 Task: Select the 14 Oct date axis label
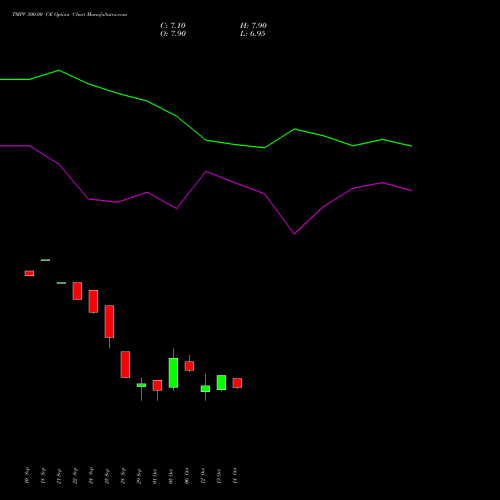235,476
